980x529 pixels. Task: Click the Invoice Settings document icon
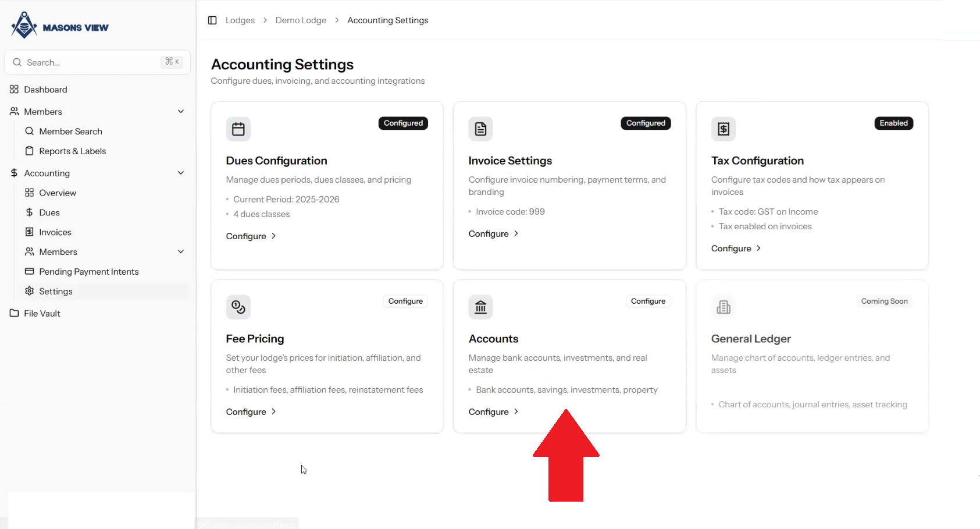coord(480,129)
